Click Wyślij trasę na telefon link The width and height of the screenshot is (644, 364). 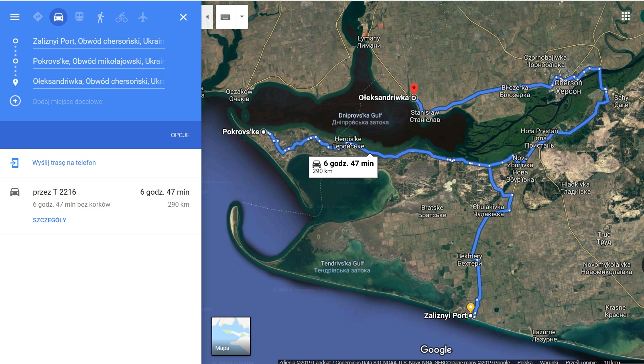[64, 163]
